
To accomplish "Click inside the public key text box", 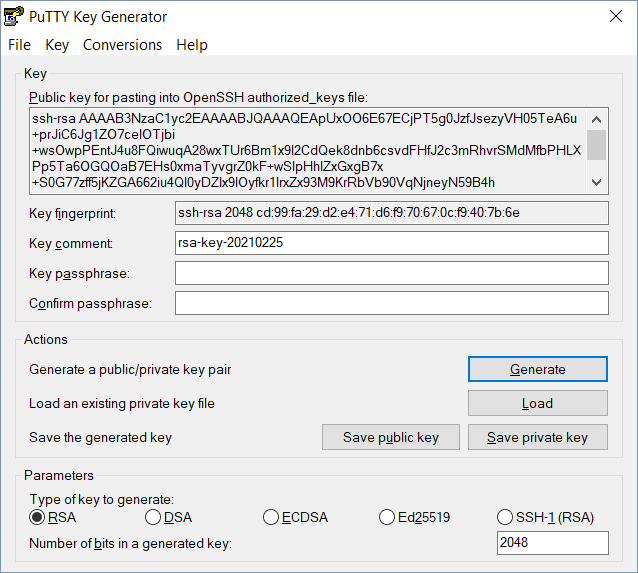I will pyautogui.click(x=308, y=151).
